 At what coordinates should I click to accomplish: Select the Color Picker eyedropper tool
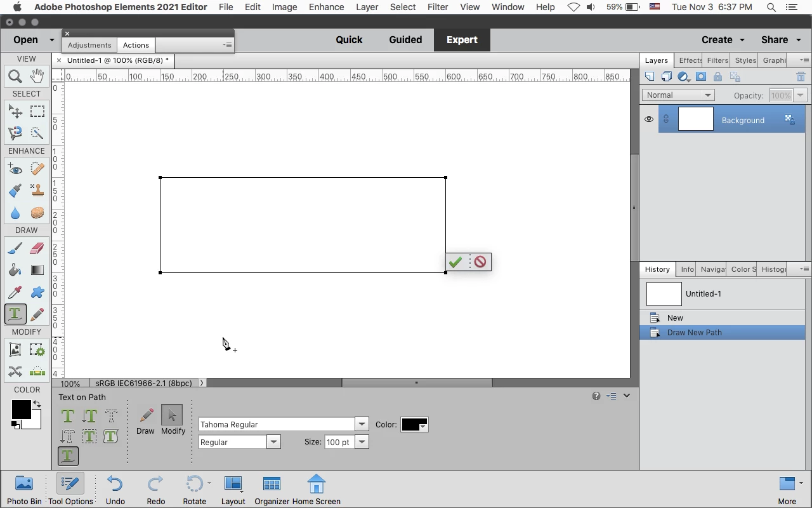[x=15, y=292]
